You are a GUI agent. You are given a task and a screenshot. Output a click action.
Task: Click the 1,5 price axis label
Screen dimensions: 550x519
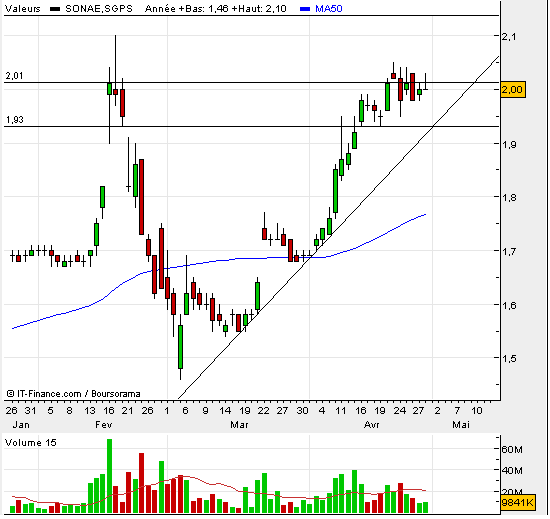509,358
